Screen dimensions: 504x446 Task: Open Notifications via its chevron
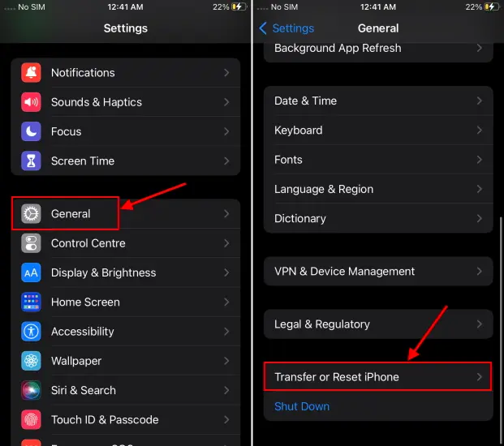(x=226, y=73)
